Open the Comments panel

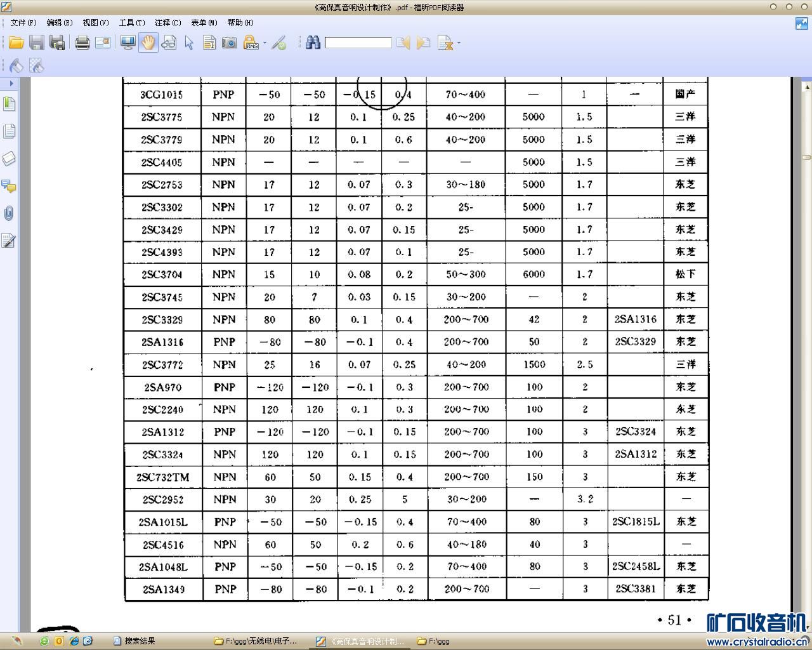click(9, 186)
